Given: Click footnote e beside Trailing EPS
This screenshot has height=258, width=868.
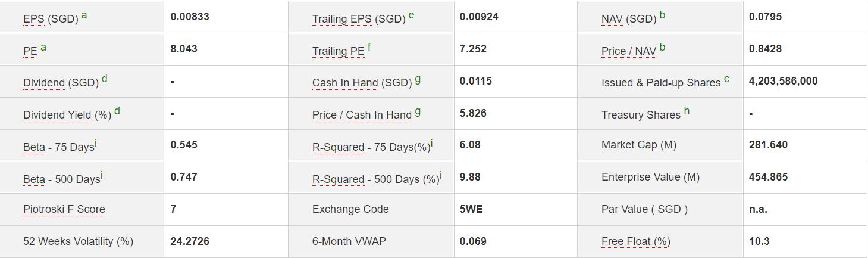Looking at the screenshot, I should [411, 15].
